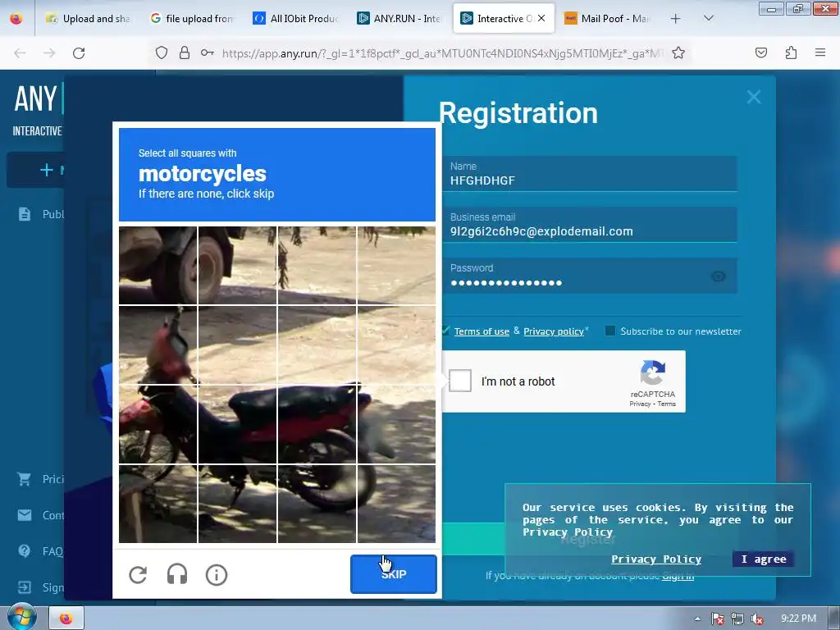Get an audio captcha challenge
Viewport: 840px width, 630px height.
coord(177,575)
